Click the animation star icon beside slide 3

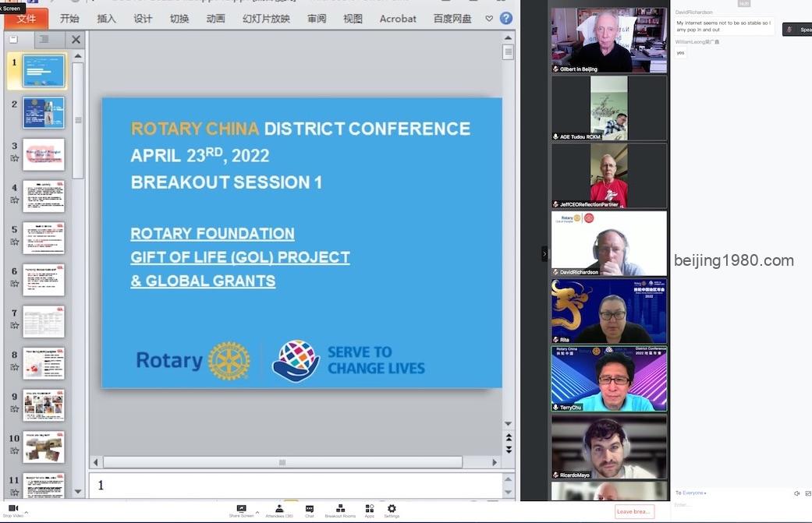[15, 158]
